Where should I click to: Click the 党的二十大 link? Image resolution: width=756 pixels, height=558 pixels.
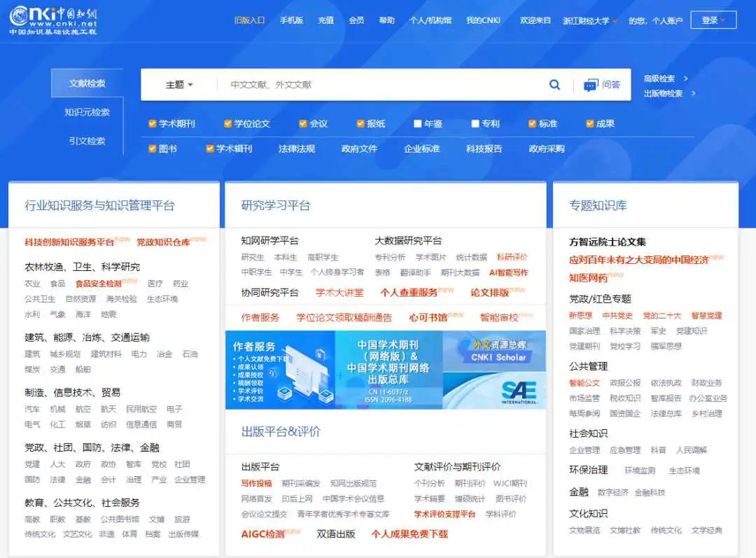[662, 316]
